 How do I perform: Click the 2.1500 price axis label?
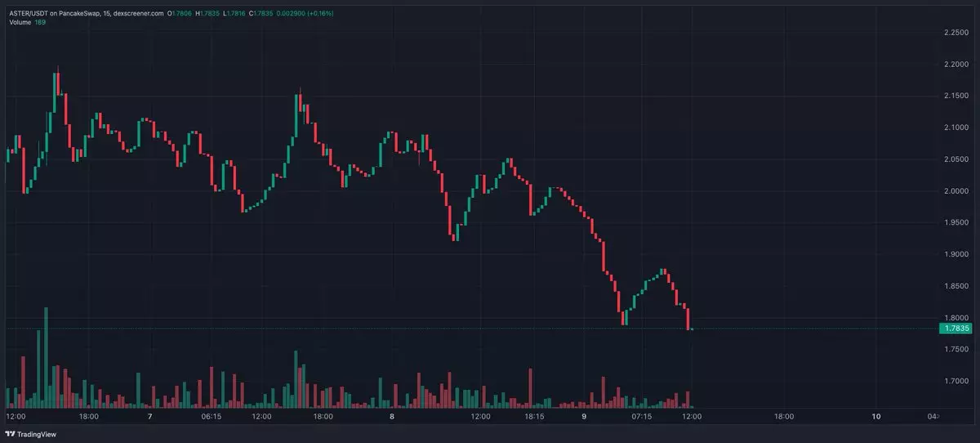click(x=955, y=96)
